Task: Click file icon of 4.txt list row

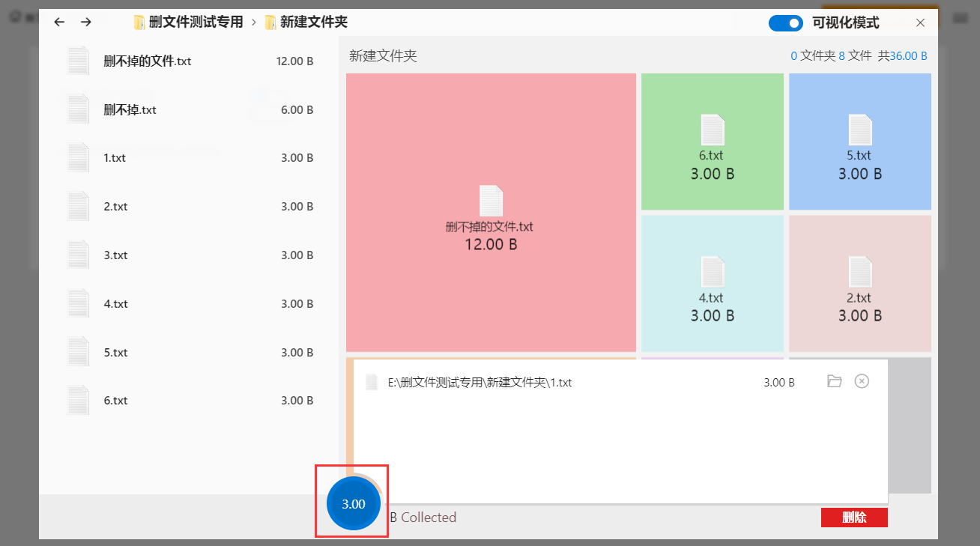Action: (x=78, y=304)
